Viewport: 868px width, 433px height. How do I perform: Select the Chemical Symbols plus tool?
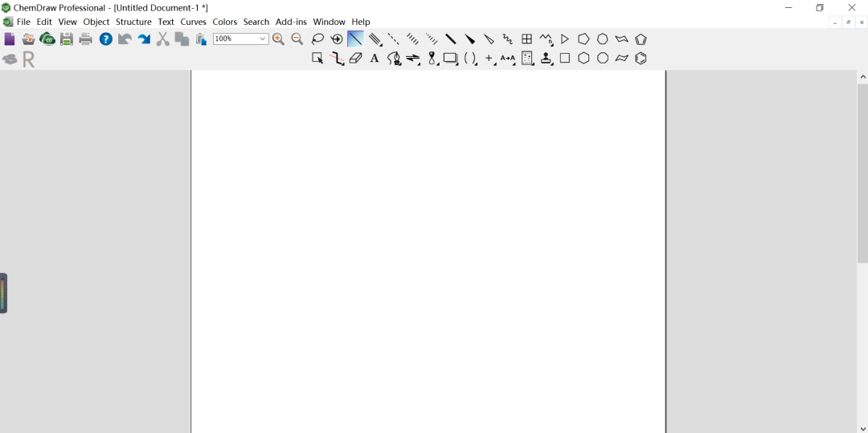click(x=489, y=58)
